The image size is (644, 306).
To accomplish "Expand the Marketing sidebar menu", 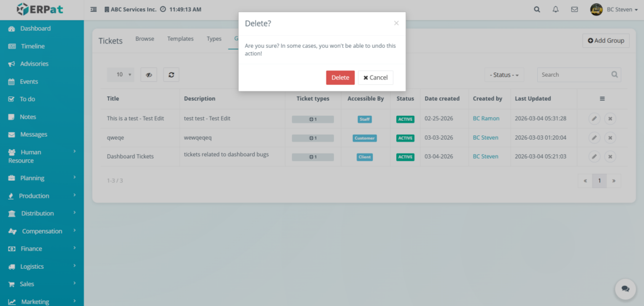I will [x=42, y=302].
